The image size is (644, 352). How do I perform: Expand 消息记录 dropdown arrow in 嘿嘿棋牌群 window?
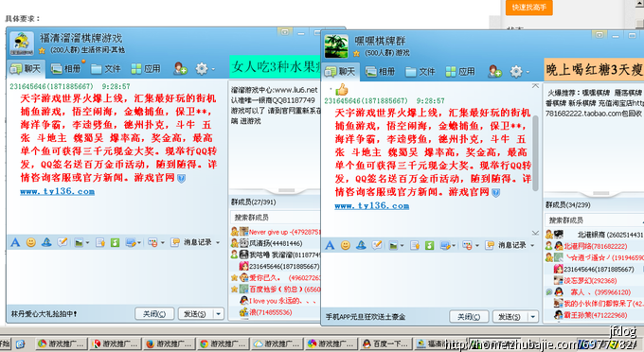(x=532, y=246)
